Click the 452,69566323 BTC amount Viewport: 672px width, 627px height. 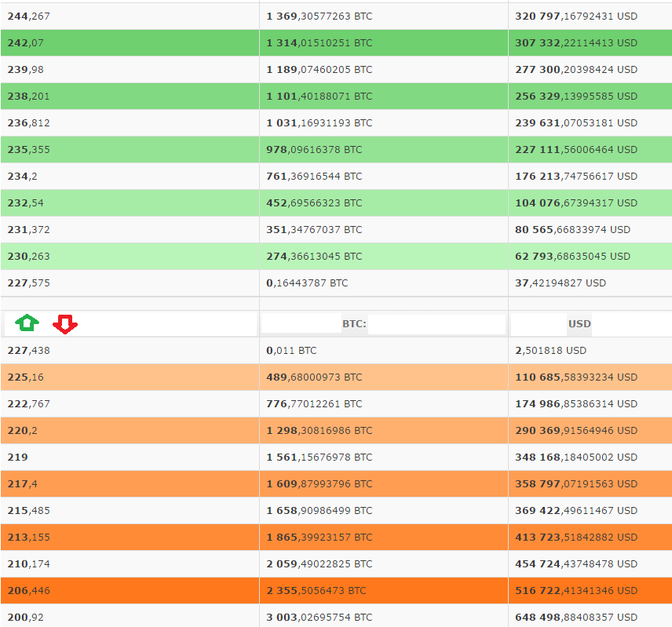point(314,203)
